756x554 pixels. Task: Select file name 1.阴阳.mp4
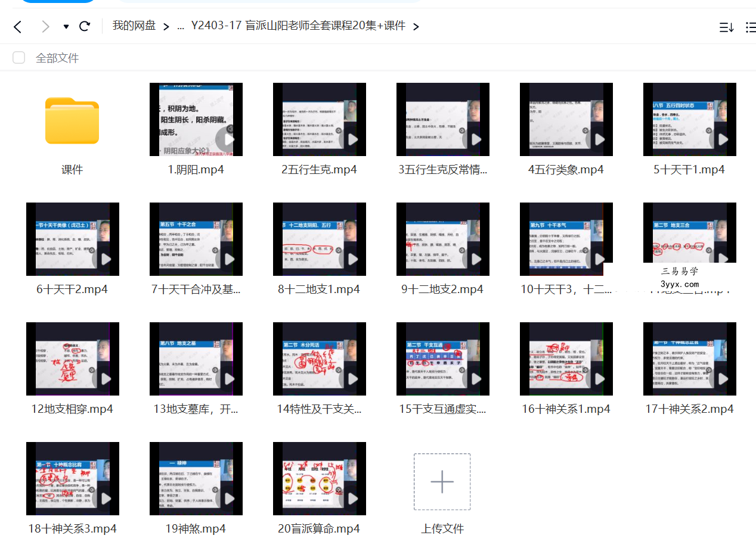[196, 170]
